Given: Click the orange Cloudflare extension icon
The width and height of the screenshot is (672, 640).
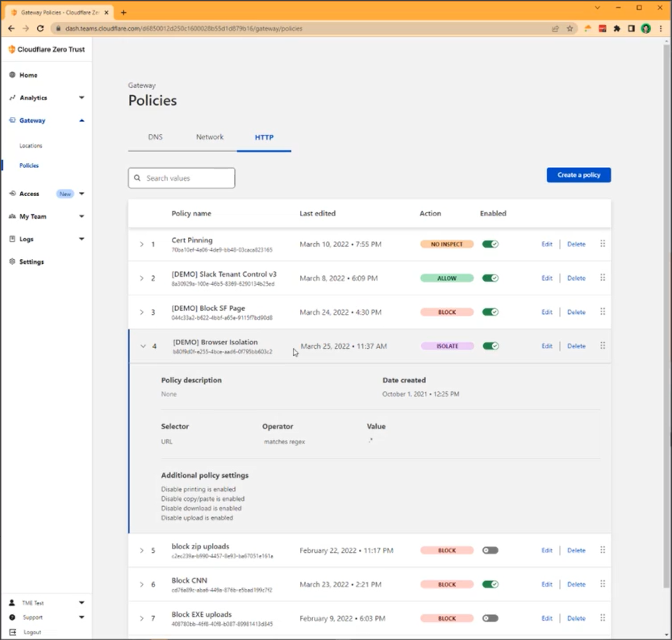Looking at the screenshot, I should (x=587, y=28).
